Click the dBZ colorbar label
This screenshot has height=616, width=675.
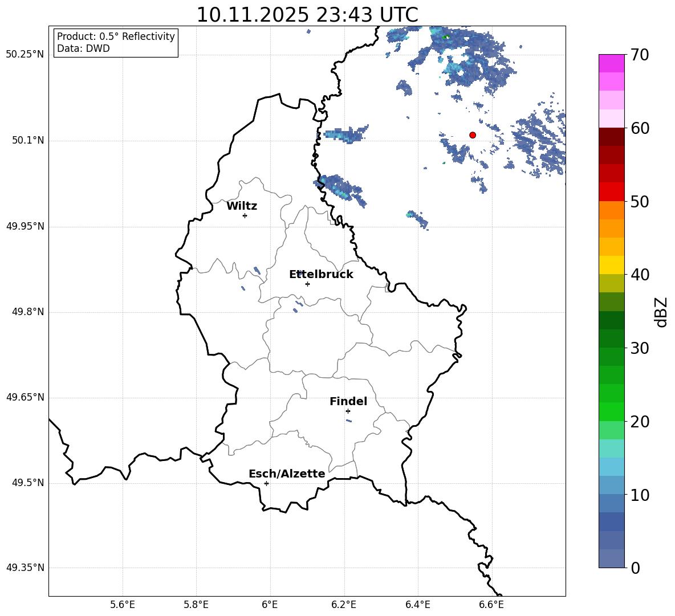click(660, 312)
